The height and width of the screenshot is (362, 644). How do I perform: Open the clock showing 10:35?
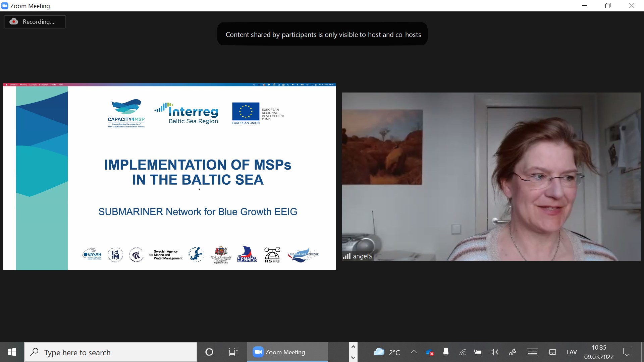(599, 352)
